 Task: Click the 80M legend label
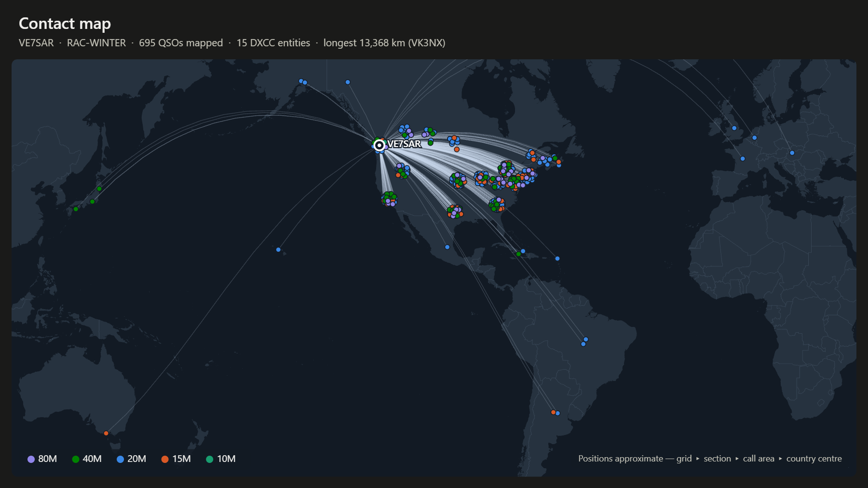pos(48,459)
